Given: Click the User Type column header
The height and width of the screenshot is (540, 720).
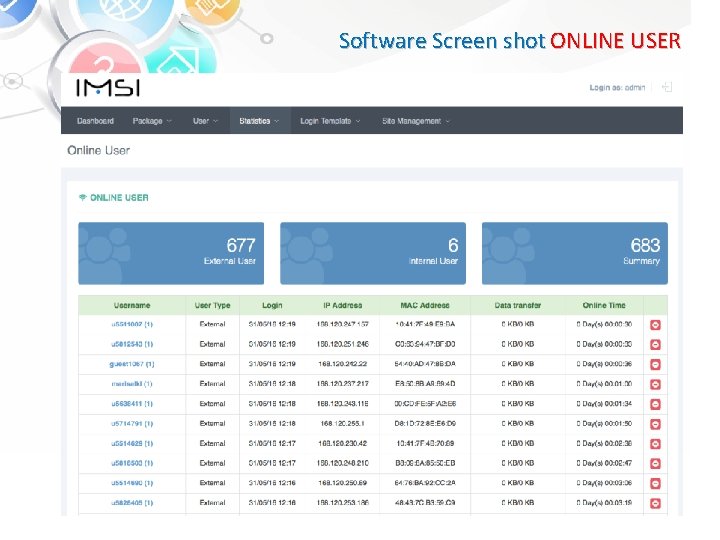Looking at the screenshot, I should tap(213, 305).
